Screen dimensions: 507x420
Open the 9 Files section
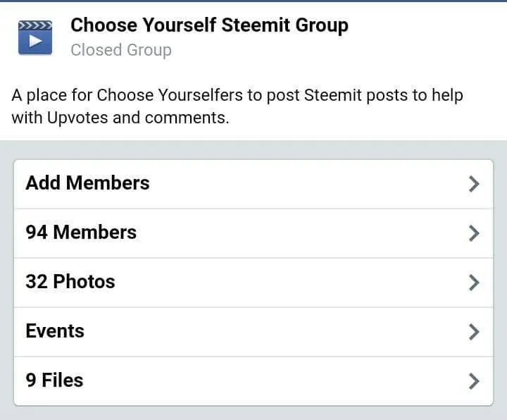(254, 381)
